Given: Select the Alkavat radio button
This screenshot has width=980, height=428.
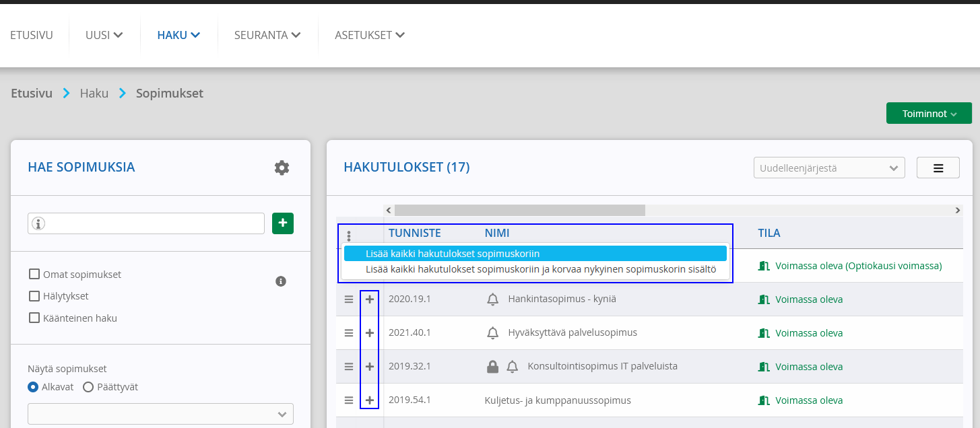Looking at the screenshot, I should coord(33,387).
